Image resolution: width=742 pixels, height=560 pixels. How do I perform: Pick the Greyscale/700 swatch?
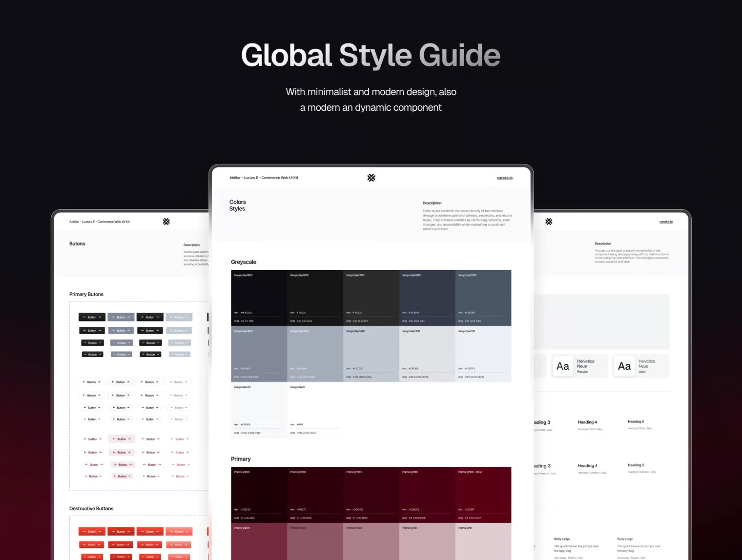point(371,298)
